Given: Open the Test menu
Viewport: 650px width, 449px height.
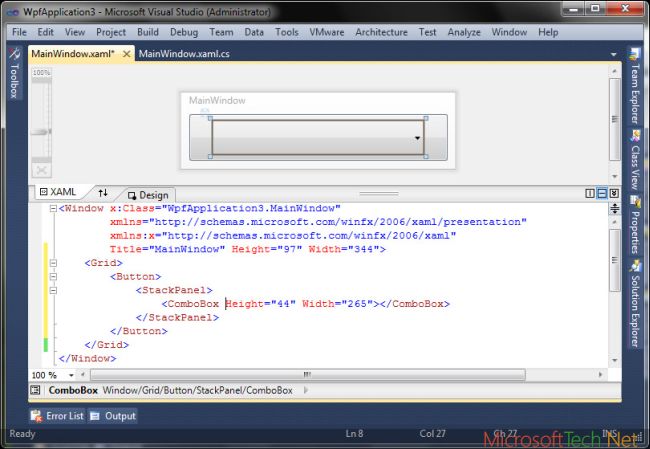Looking at the screenshot, I should pyautogui.click(x=427, y=32).
